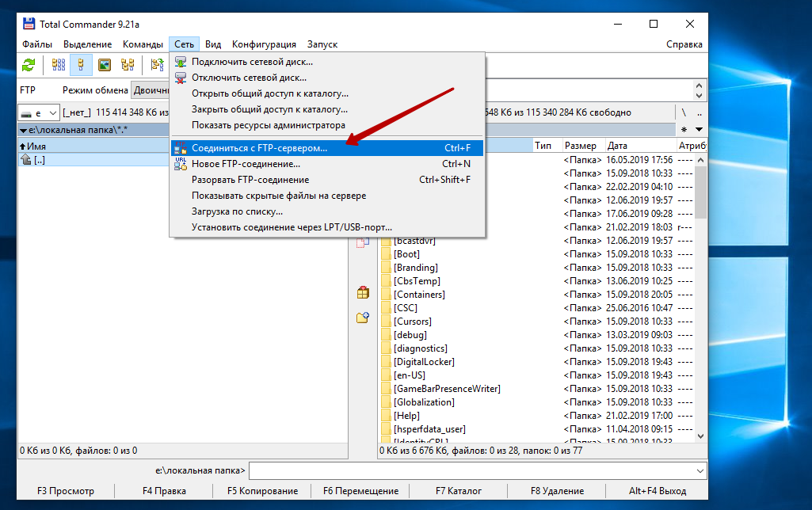Click F3 Просмотр button
This screenshot has height=510, width=812.
point(66,491)
